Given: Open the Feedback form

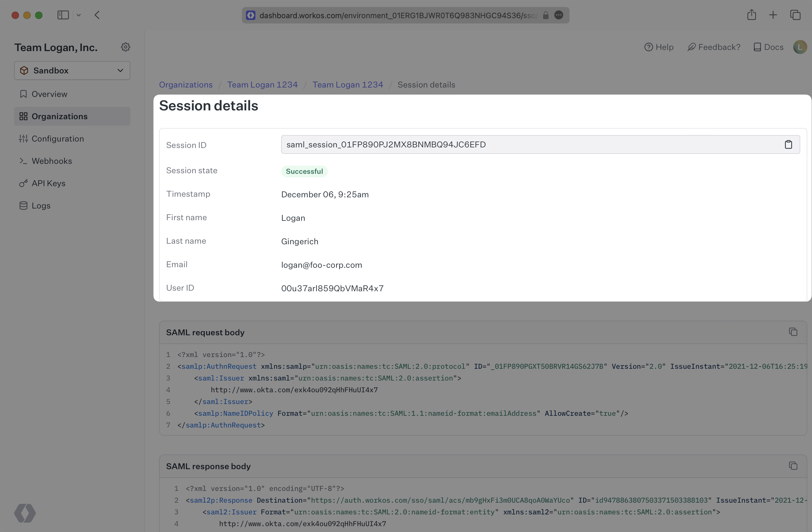Looking at the screenshot, I should click(714, 47).
